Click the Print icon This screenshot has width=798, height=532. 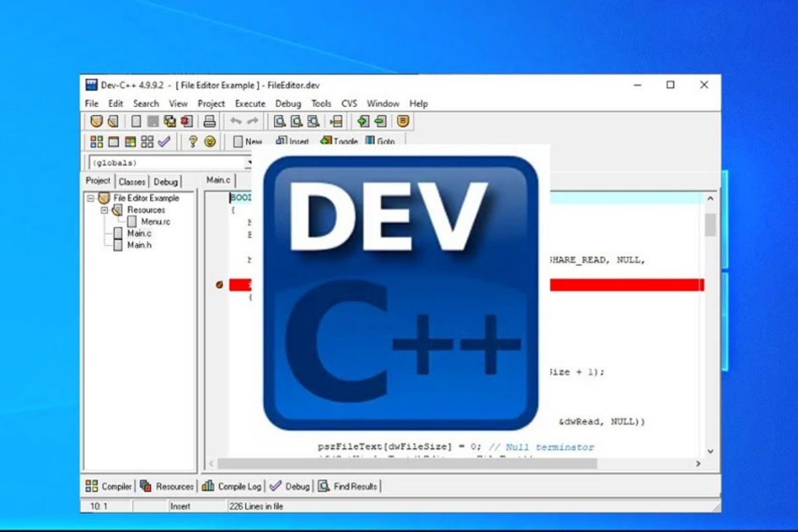click(209, 121)
